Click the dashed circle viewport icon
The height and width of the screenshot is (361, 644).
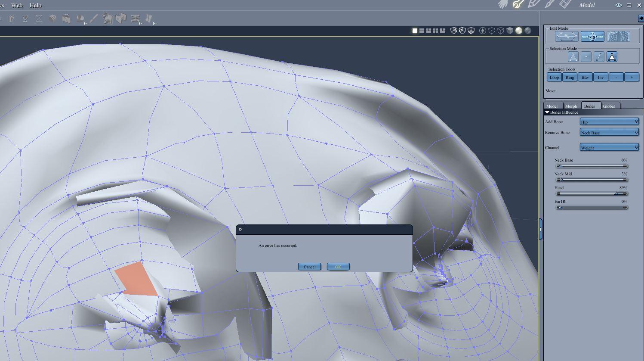(492, 31)
